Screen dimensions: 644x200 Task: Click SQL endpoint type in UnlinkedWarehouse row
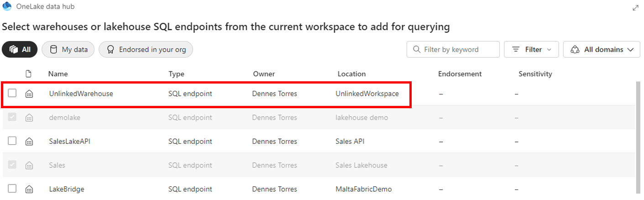pyautogui.click(x=190, y=94)
